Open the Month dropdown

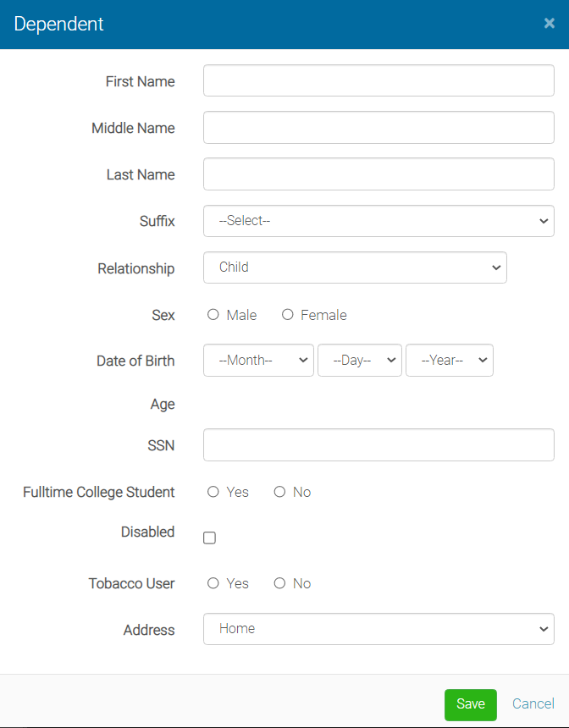(x=258, y=360)
